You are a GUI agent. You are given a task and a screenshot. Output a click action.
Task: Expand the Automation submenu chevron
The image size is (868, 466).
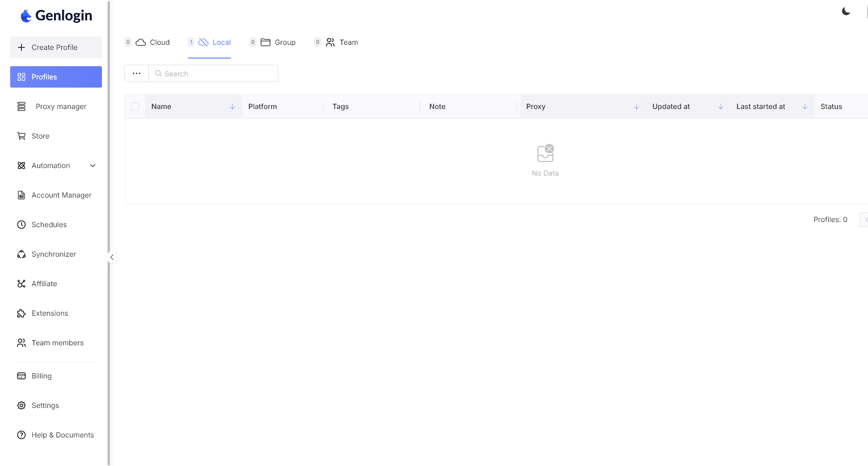pos(93,166)
